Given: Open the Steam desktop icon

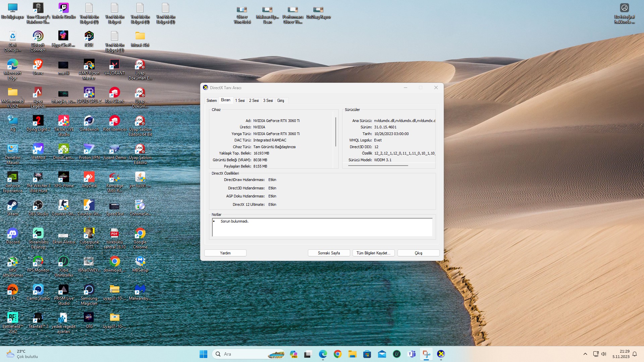Looking at the screenshot, I should pos(12,205).
